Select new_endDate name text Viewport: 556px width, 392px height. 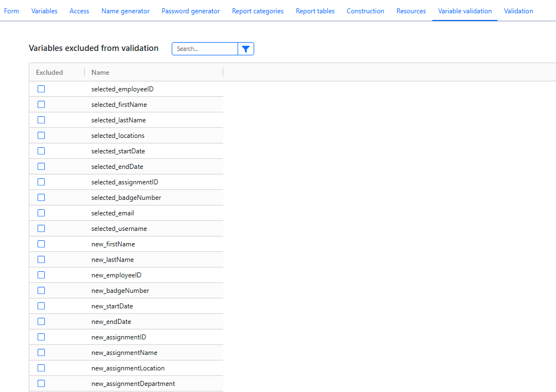point(111,322)
